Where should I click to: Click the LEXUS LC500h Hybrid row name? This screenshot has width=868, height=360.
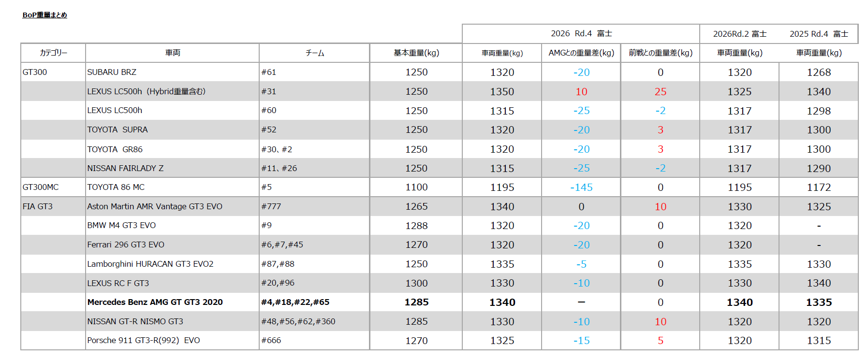172,91
